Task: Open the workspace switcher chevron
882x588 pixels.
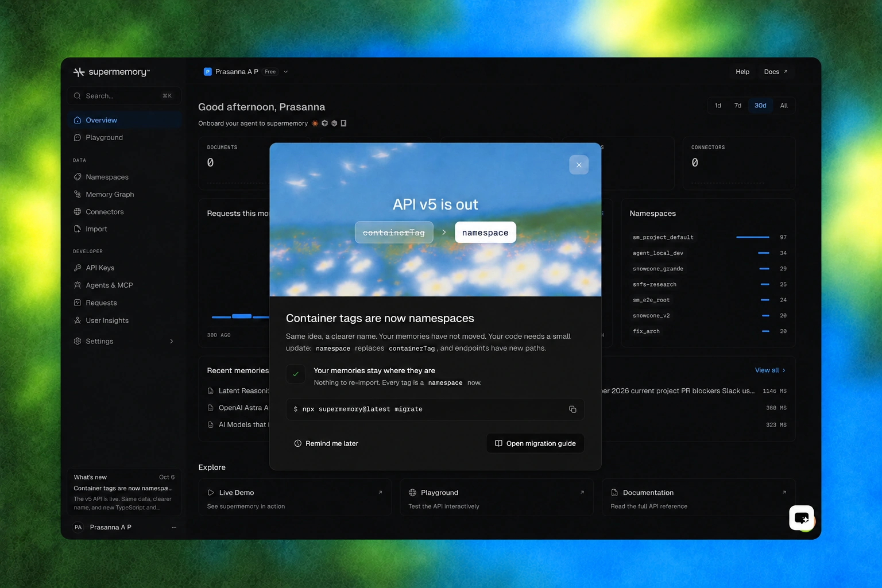Action: (x=286, y=72)
